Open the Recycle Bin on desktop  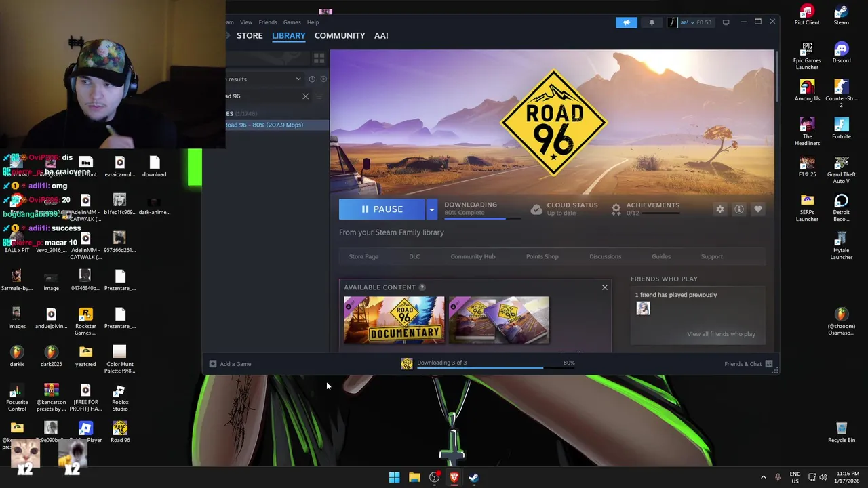point(842,432)
